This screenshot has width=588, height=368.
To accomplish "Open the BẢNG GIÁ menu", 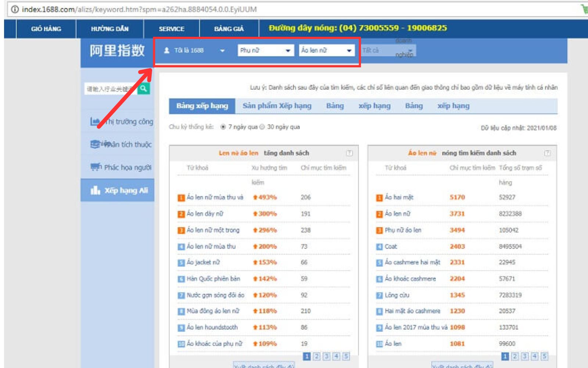I will tap(229, 29).
